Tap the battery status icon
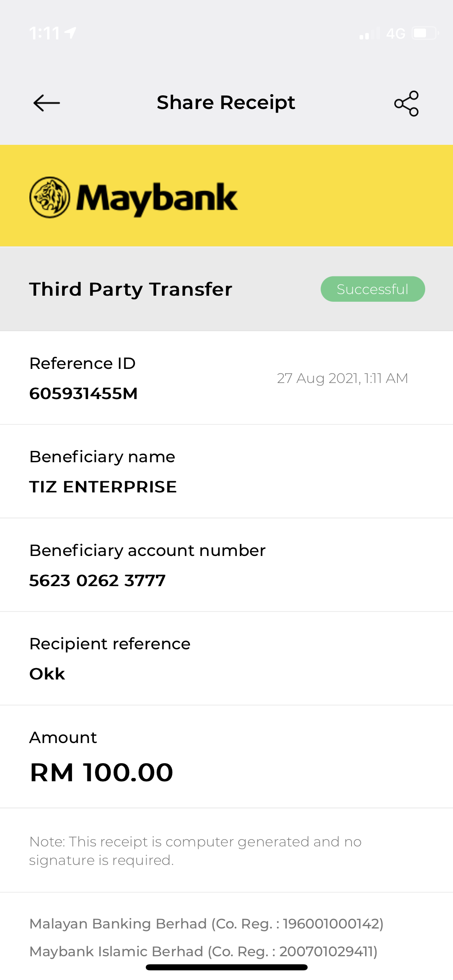This screenshot has width=453, height=980. pos(425,33)
